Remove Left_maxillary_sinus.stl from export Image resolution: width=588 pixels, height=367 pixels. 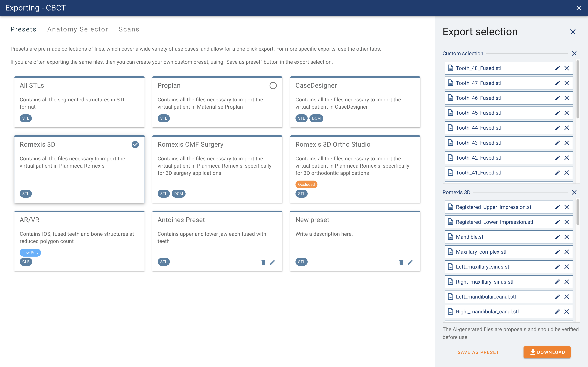coord(567,267)
